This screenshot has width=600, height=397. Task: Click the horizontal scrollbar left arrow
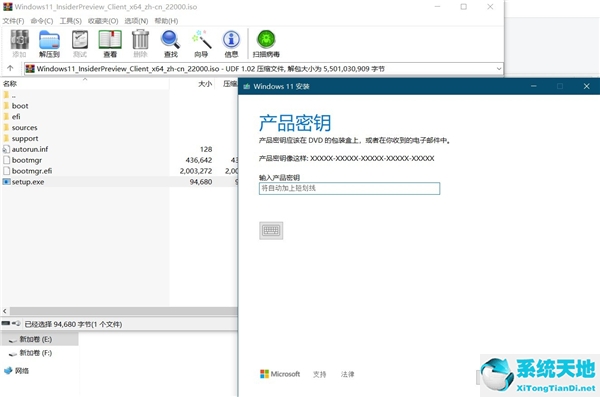(5, 311)
